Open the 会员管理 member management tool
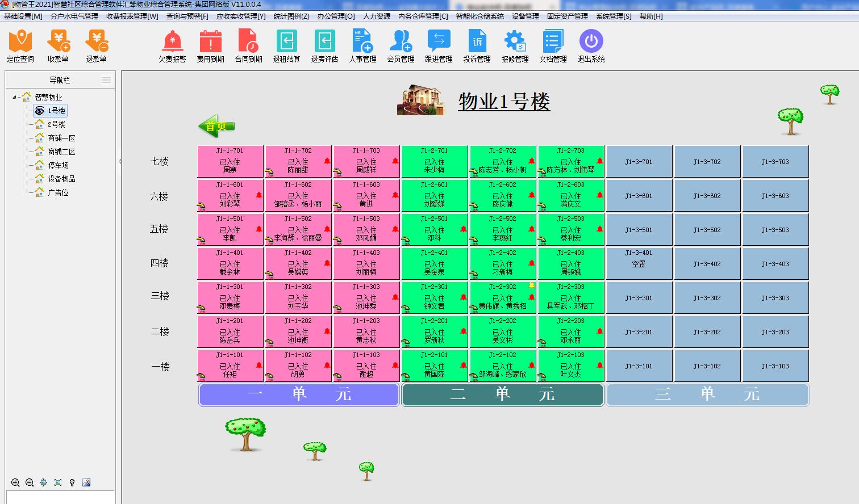 click(x=401, y=46)
